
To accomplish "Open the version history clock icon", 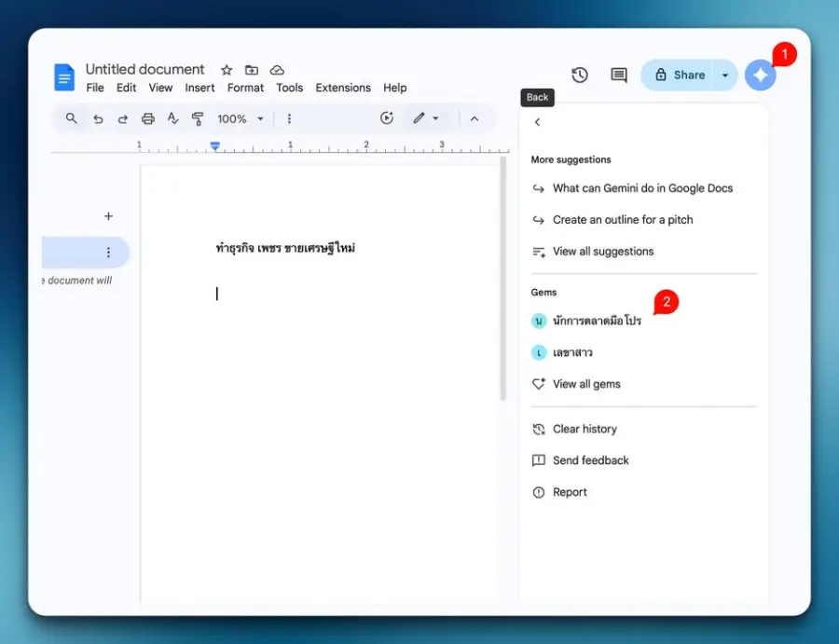I will point(580,75).
